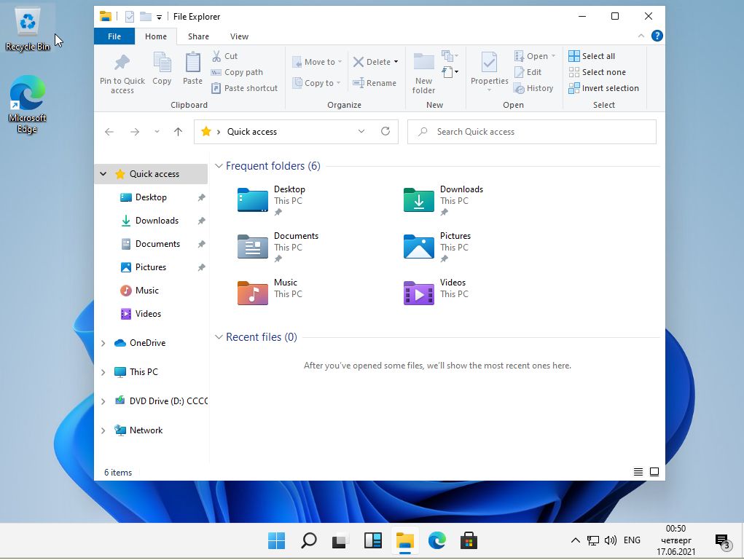Switch to details view toggle
The height and width of the screenshot is (560, 744).
[638, 472]
